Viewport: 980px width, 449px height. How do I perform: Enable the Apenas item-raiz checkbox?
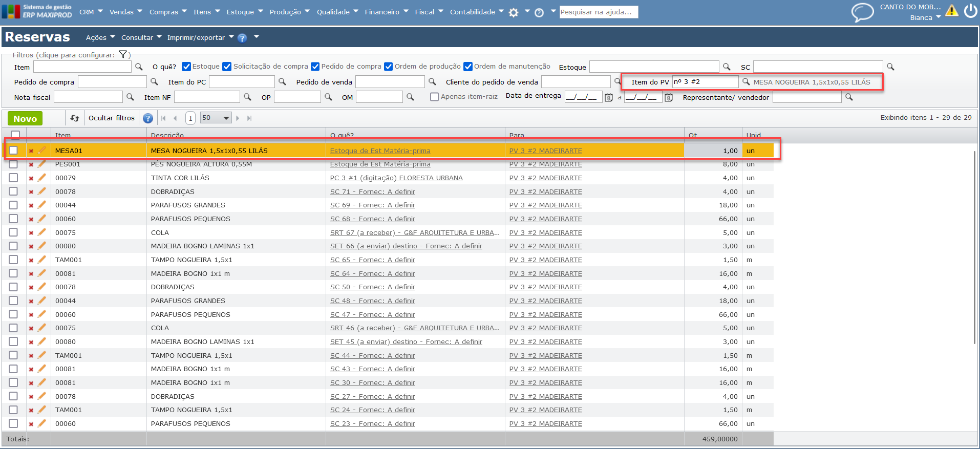click(x=435, y=97)
